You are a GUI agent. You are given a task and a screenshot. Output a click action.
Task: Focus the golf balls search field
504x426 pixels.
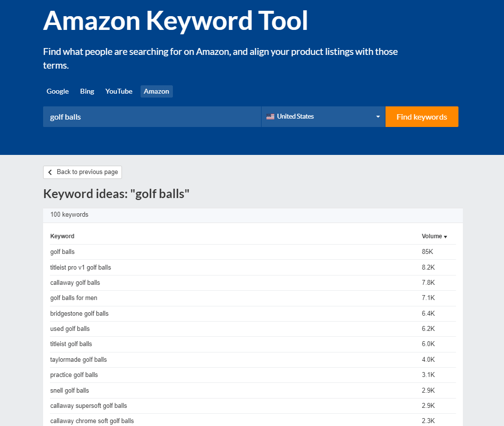click(x=152, y=117)
